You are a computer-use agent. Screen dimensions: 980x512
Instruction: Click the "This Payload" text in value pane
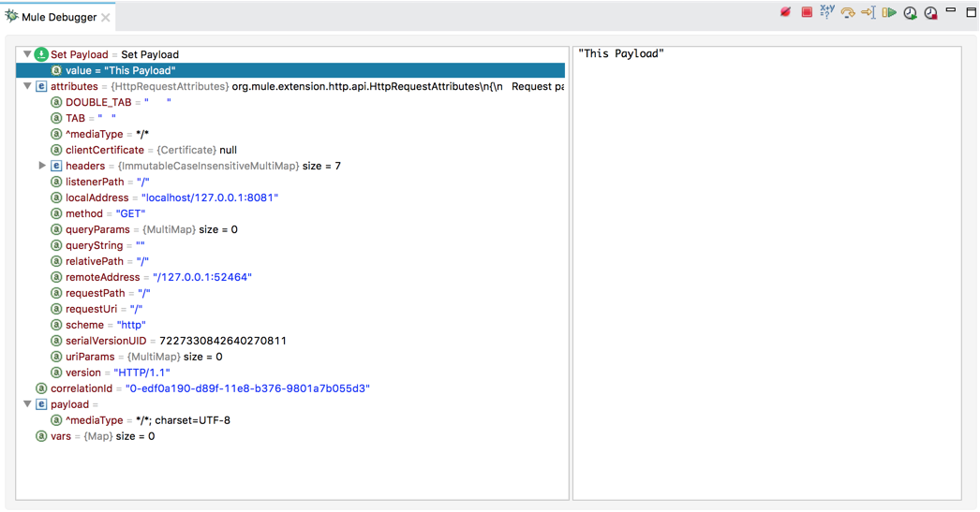[621, 54]
